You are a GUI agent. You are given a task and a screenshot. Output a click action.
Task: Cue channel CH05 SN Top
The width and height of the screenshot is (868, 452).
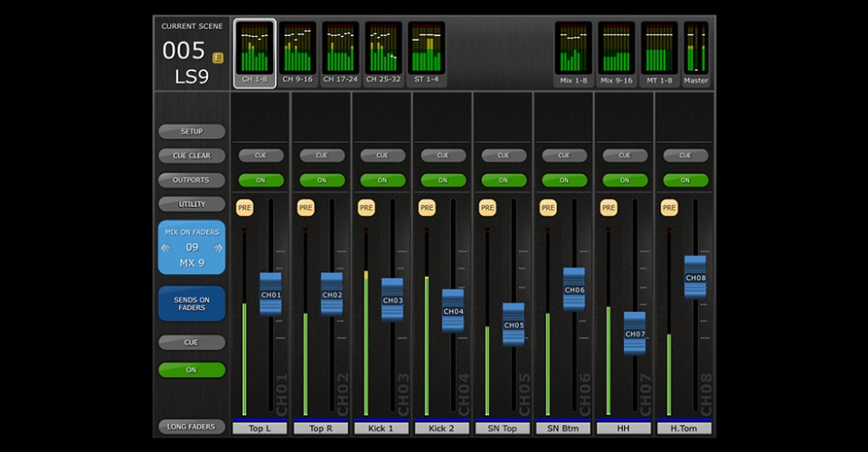point(504,155)
